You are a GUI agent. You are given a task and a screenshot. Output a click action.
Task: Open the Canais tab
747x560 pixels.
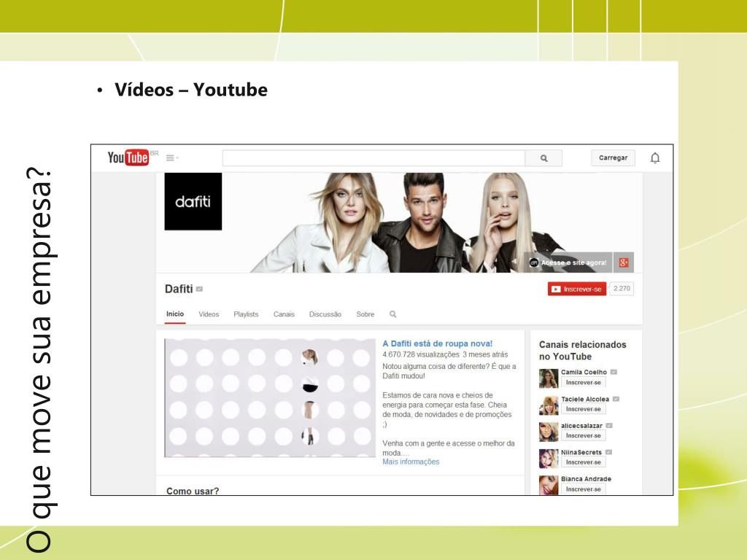coord(284,314)
